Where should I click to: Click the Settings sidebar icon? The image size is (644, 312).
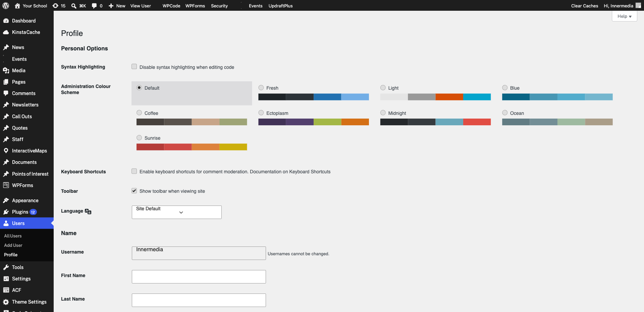(x=6, y=279)
